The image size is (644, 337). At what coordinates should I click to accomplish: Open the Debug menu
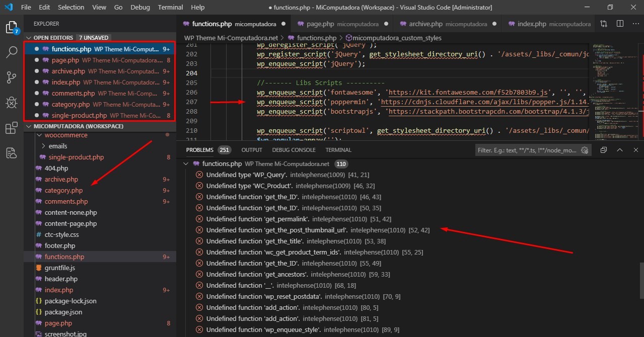140,7
